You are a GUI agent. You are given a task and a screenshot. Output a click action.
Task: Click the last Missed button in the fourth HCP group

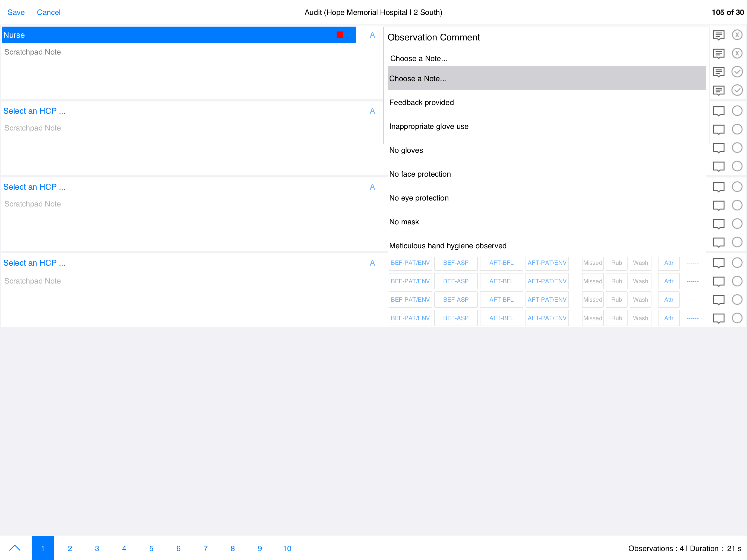pos(593,318)
